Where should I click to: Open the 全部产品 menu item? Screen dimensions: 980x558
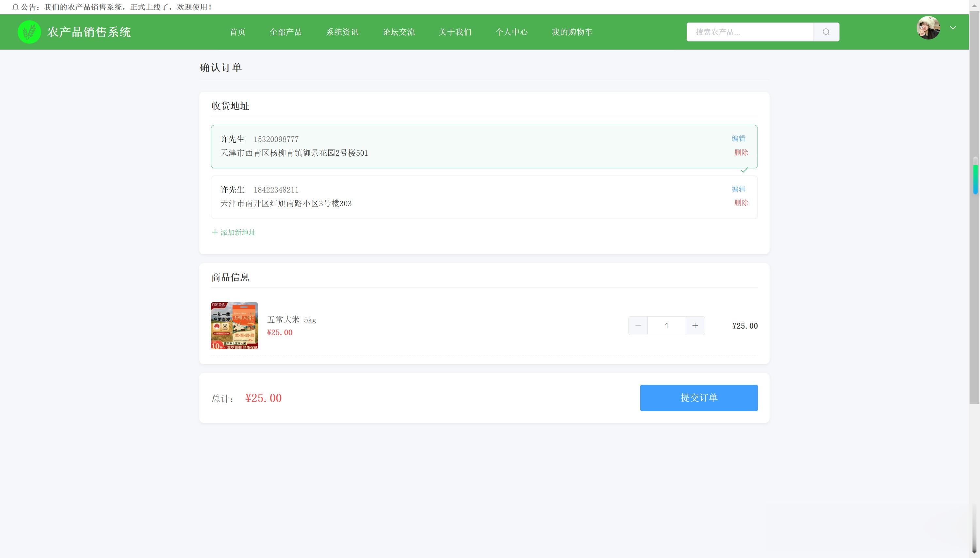tap(286, 32)
